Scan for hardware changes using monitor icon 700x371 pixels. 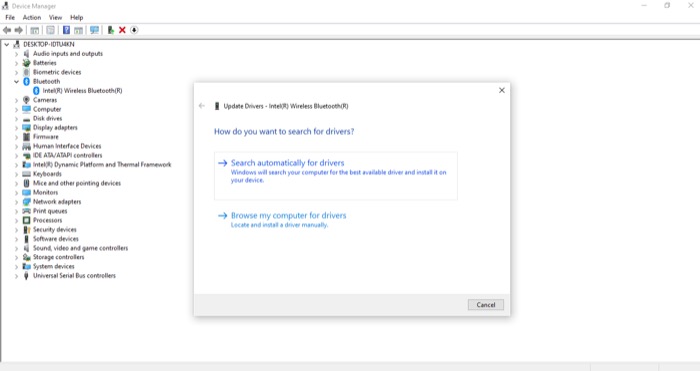click(94, 30)
